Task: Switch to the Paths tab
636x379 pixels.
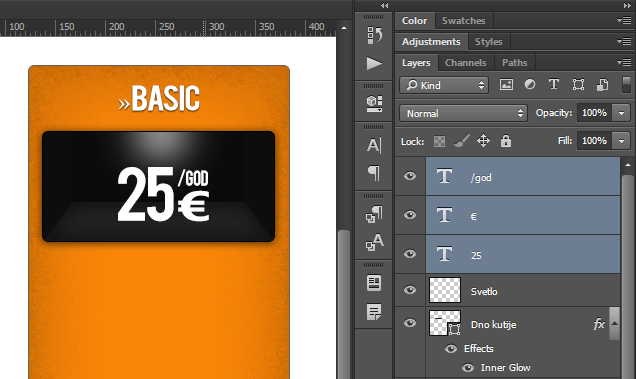Action: [515, 63]
